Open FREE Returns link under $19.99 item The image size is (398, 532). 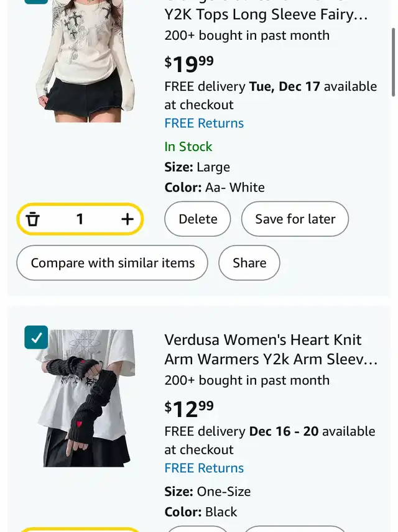pos(204,123)
